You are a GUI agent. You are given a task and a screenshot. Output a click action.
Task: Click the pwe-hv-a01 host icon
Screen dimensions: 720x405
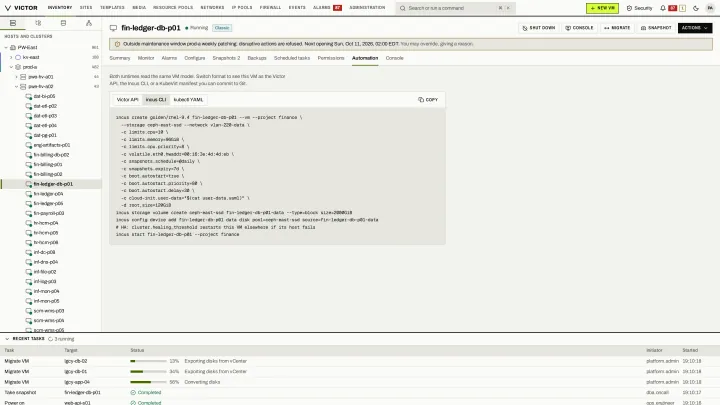coord(23,77)
